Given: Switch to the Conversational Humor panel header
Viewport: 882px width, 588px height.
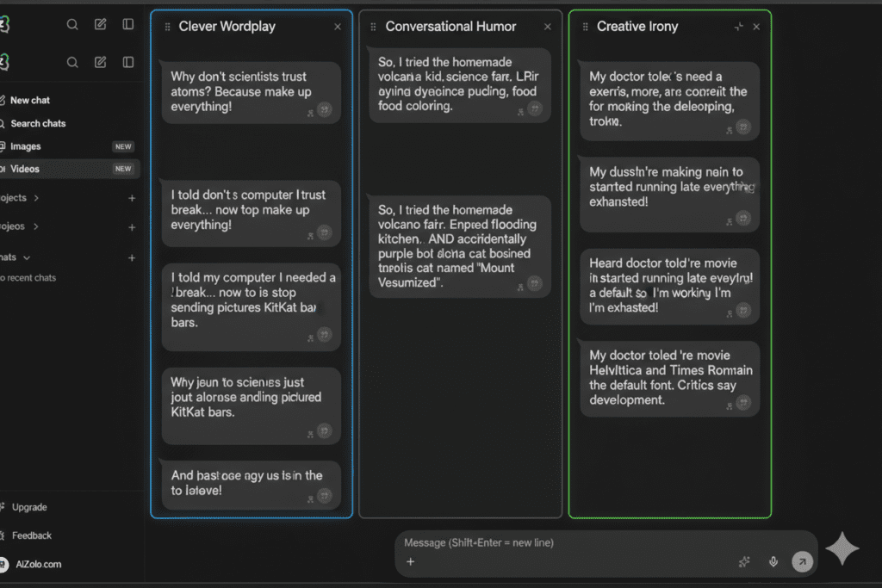Looking at the screenshot, I should pos(450,27).
